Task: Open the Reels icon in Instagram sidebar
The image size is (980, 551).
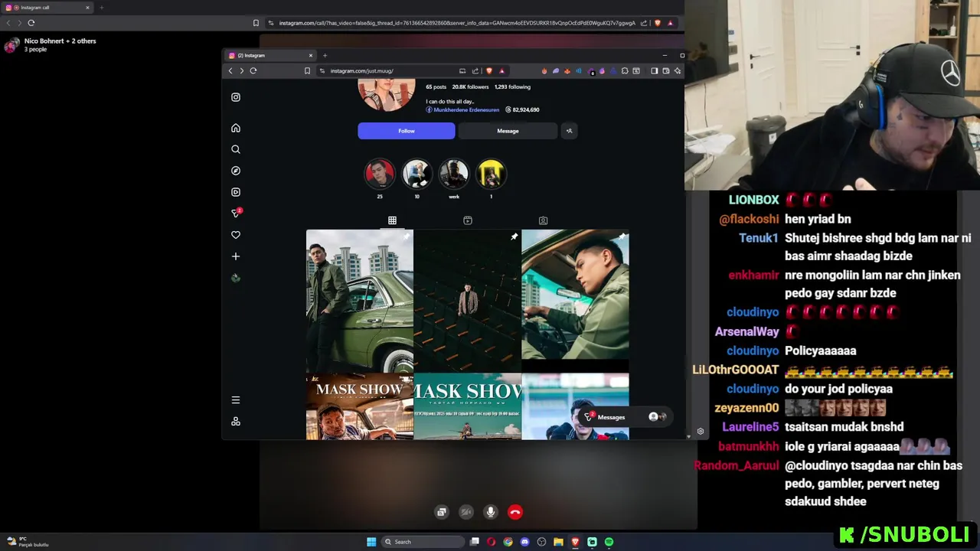Action: [236, 192]
